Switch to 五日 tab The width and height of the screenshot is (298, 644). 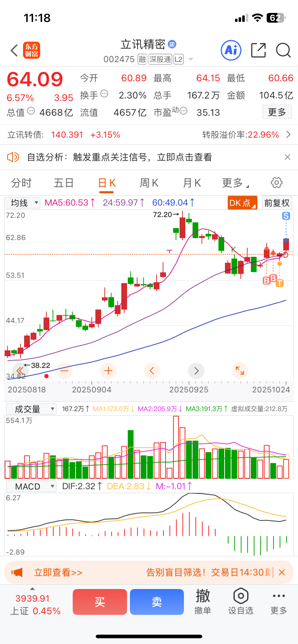(64, 183)
